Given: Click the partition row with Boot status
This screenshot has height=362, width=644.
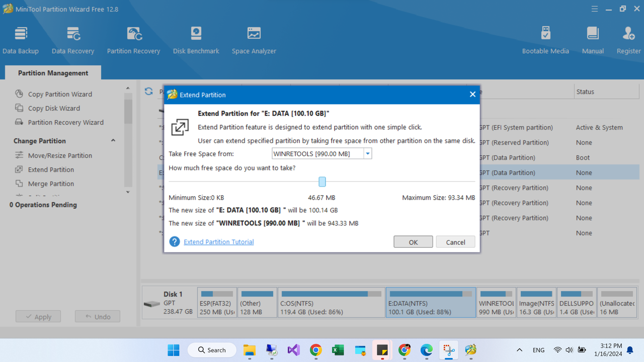Looking at the screenshot, I should pyautogui.click(x=558, y=157).
